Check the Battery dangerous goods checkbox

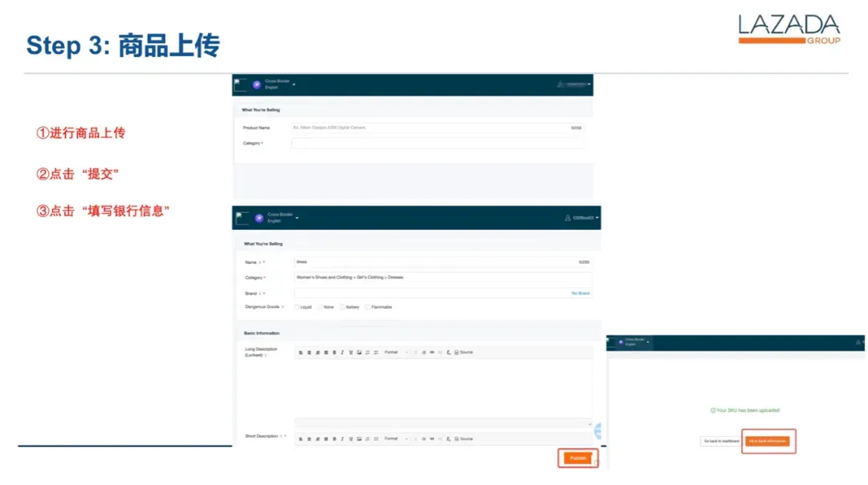342,307
